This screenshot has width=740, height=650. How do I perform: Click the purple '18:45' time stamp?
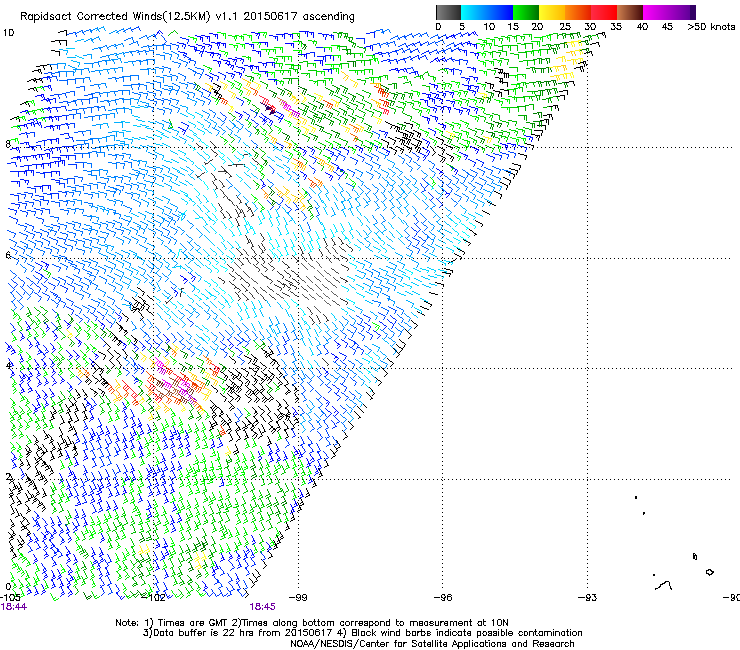click(262, 607)
